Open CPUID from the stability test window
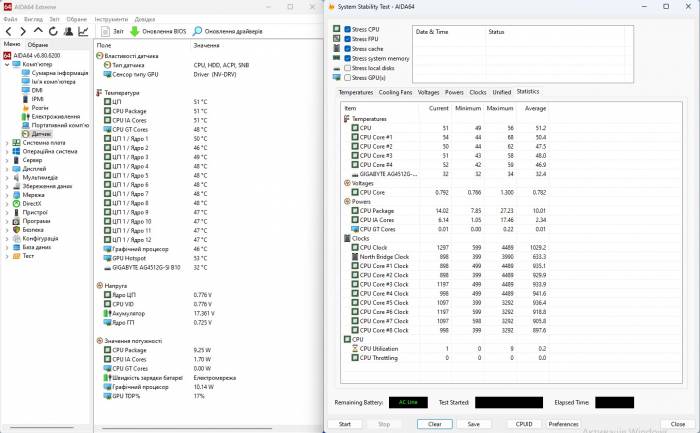The image size is (700, 433). tap(524, 424)
